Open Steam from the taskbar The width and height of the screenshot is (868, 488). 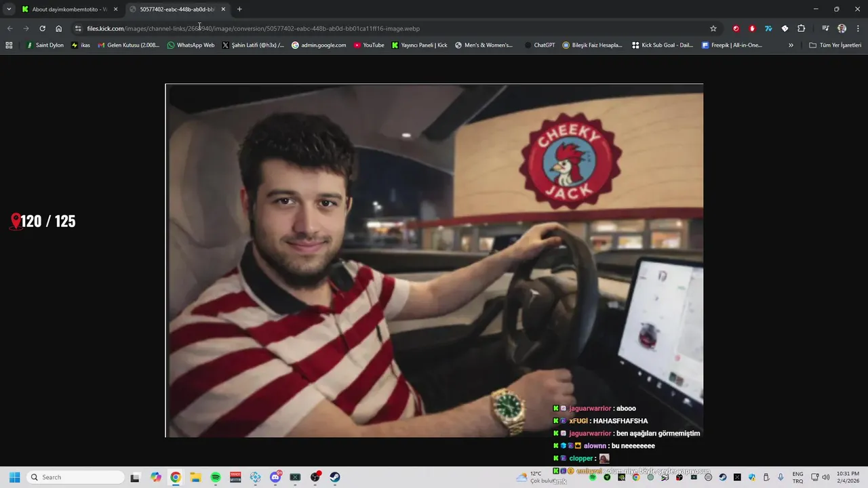(335, 477)
